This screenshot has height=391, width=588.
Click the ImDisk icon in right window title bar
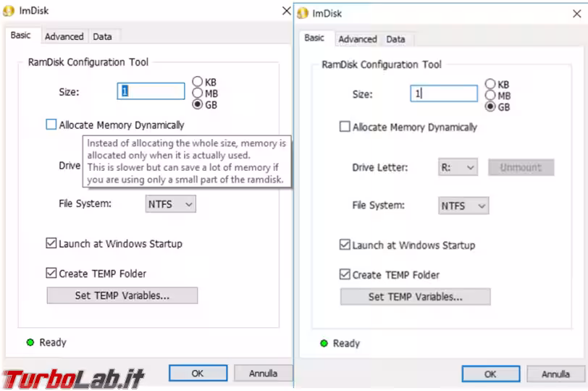302,14
